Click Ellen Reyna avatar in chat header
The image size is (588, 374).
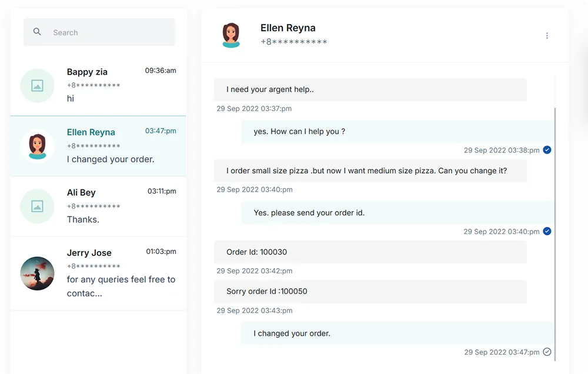[x=231, y=35]
